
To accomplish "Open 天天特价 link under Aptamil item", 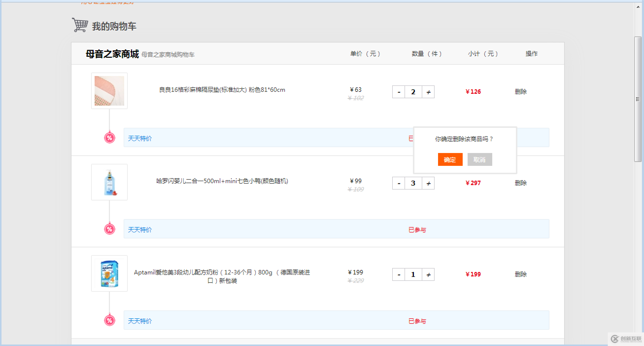I will pos(139,321).
